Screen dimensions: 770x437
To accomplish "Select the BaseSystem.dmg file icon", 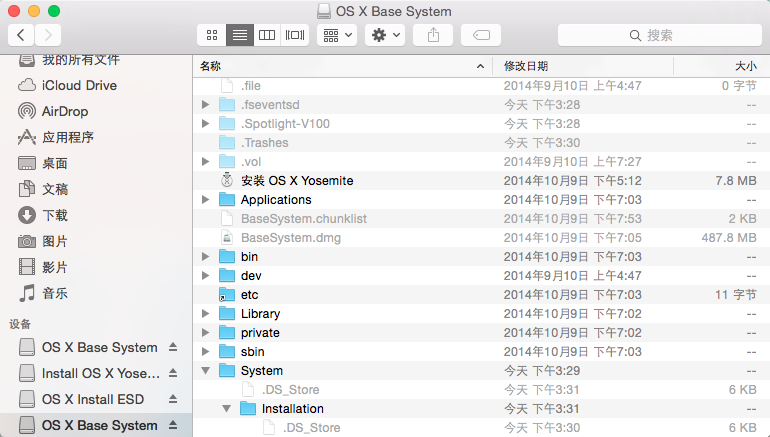I will (x=227, y=238).
